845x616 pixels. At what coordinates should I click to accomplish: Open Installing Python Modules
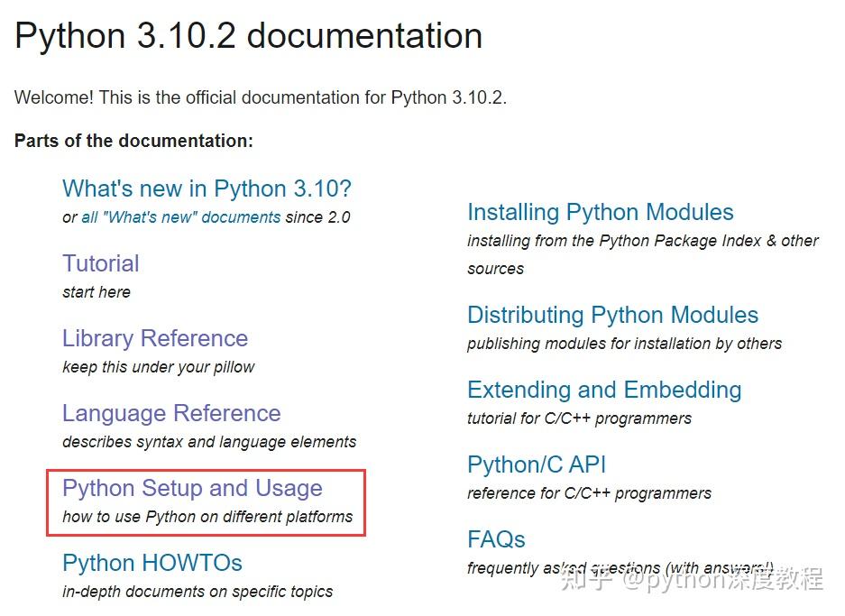coord(600,212)
